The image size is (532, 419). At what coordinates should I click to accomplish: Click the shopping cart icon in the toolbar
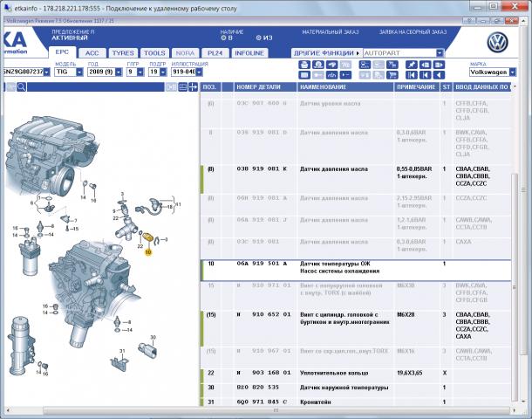pyautogui.click(x=392, y=75)
